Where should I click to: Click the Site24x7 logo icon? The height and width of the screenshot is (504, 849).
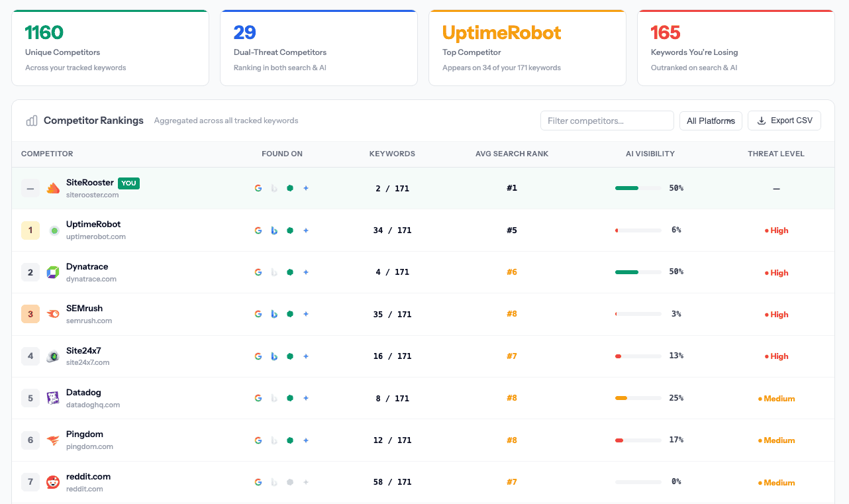click(x=53, y=356)
